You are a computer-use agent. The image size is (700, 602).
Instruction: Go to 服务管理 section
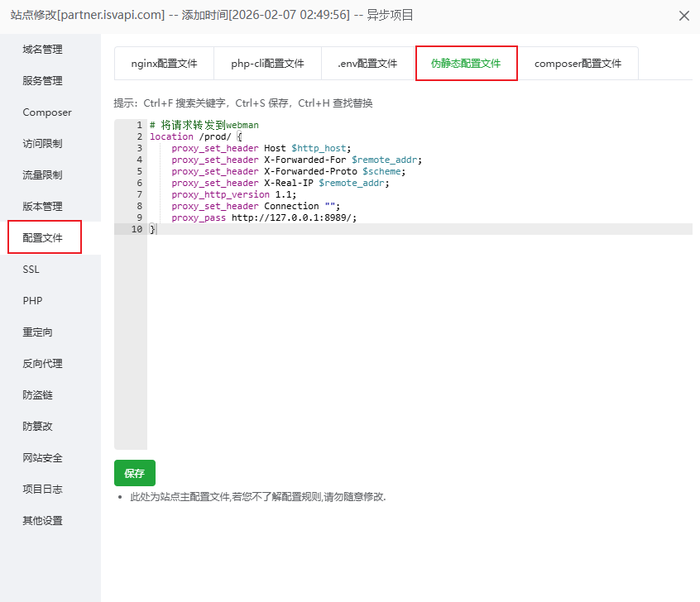[x=42, y=81]
